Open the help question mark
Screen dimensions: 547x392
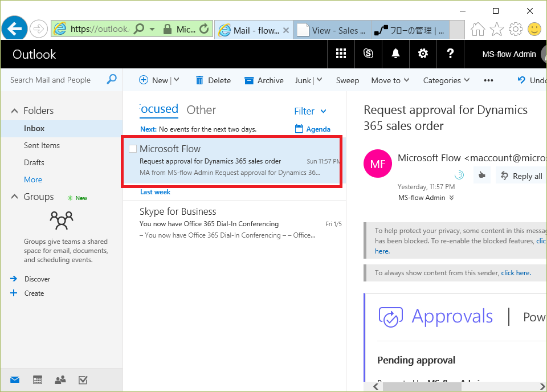450,54
